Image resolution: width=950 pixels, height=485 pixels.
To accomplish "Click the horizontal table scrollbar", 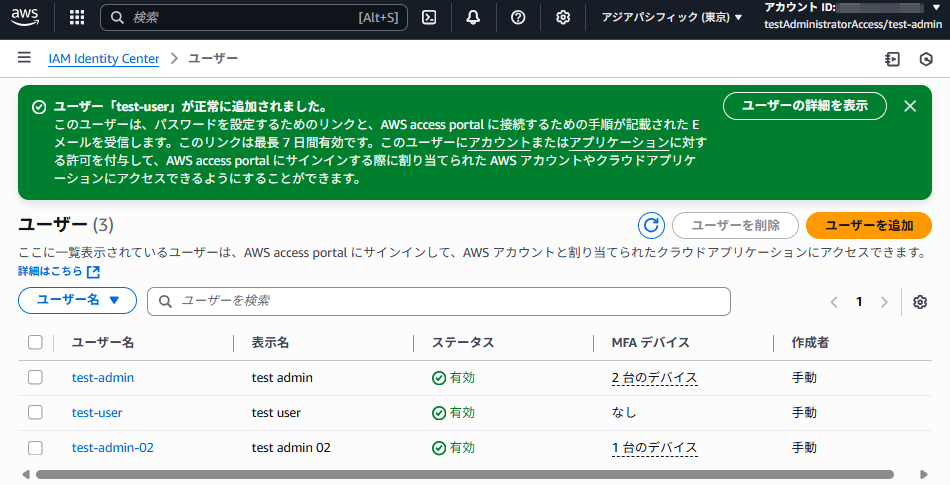I will coord(465,475).
